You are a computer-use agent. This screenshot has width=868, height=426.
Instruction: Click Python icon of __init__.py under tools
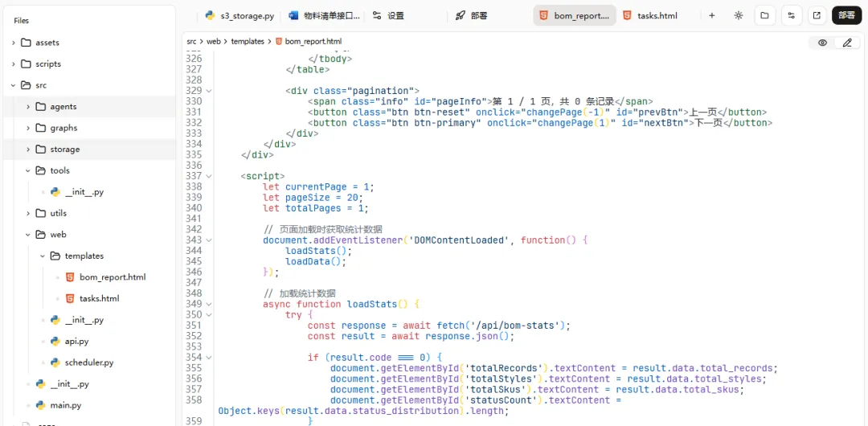click(55, 192)
